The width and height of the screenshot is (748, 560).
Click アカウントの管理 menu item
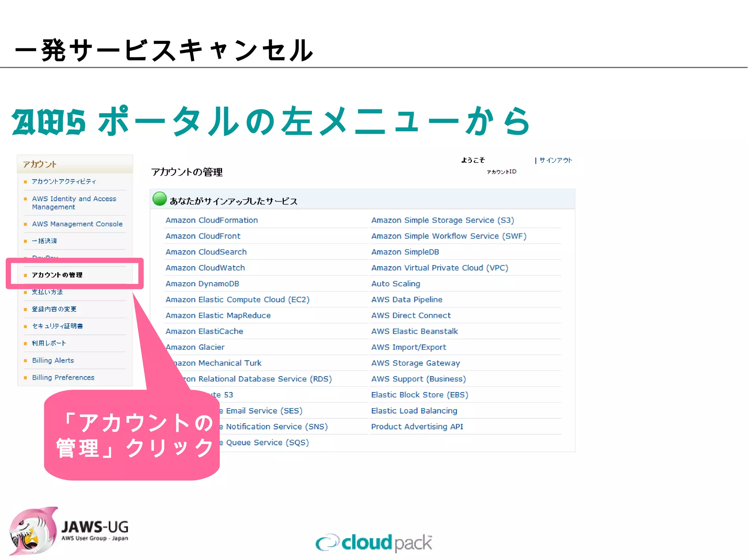(x=57, y=275)
